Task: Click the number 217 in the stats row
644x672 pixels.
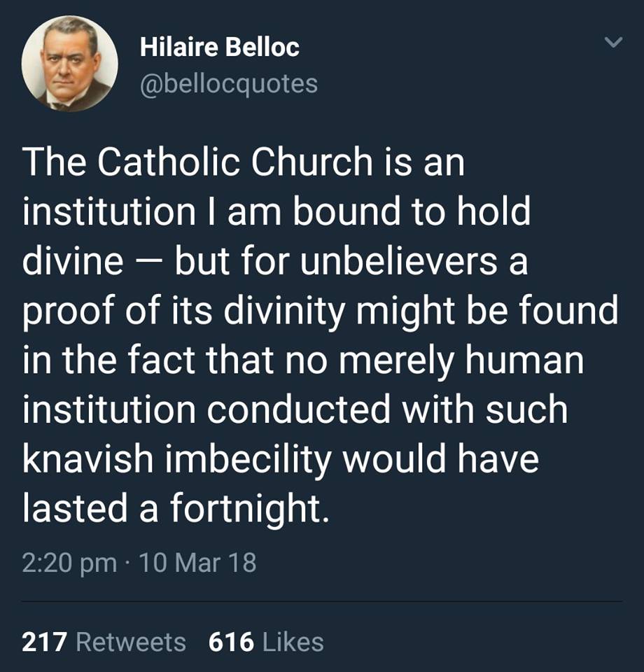Action: [x=45, y=642]
